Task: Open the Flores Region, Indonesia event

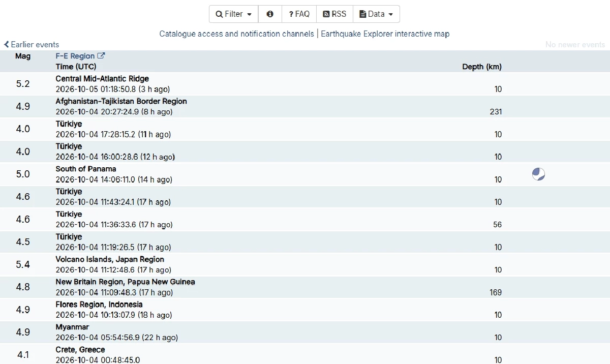Action: 305,310
